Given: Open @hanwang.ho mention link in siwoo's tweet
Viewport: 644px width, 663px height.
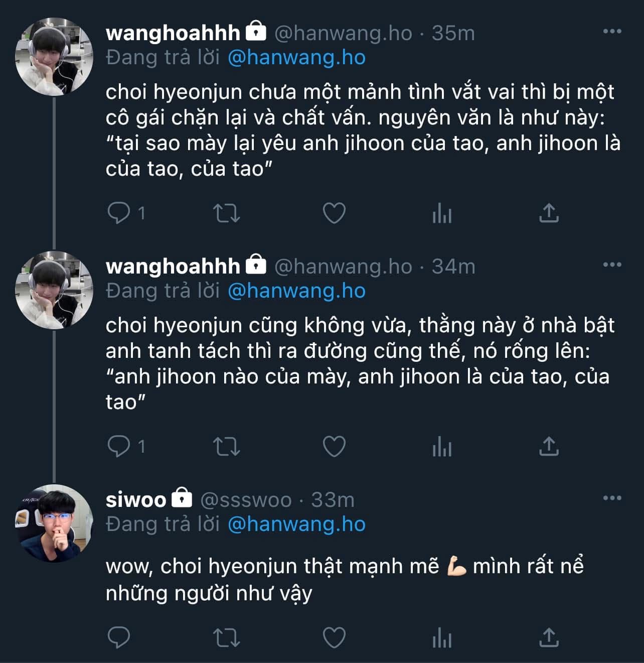Looking at the screenshot, I should pos(296,524).
